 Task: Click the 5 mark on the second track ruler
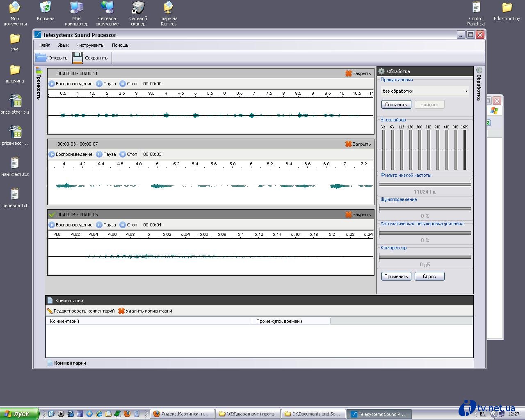pyautogui.click(x=157, y=164)
